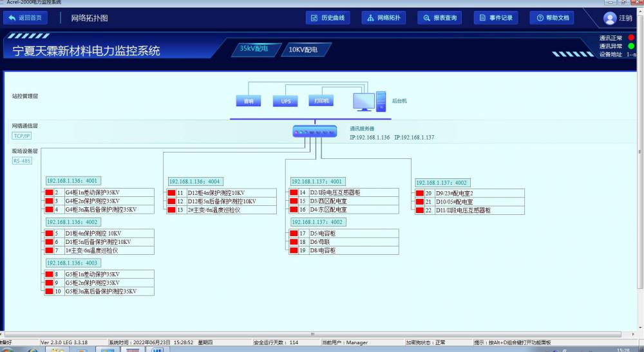This screenshot has width=644, height=352.
Task: Select the 打印机 printer box
Action: pyautogui.click(x=321, y=101)
